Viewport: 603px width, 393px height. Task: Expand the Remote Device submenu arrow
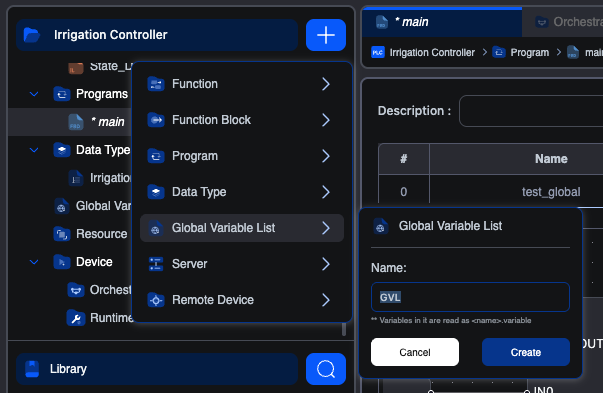326,300
